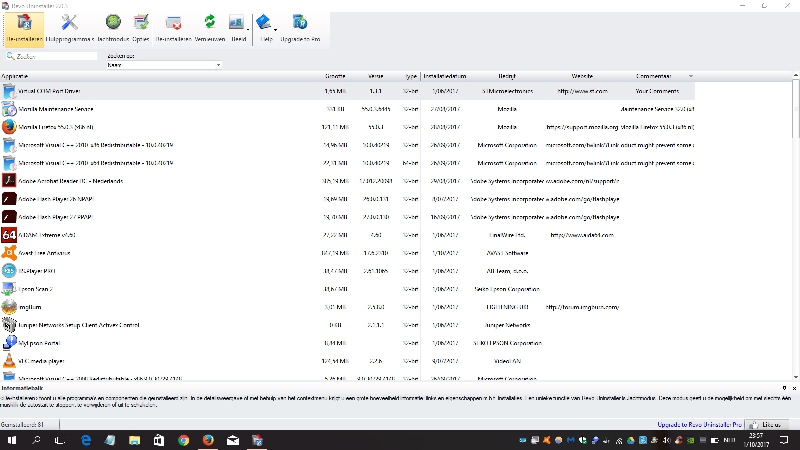This screenshot has width=800, height=450.
Task: Click De-installeren with red X icon
Action: (x=173, y=29)
